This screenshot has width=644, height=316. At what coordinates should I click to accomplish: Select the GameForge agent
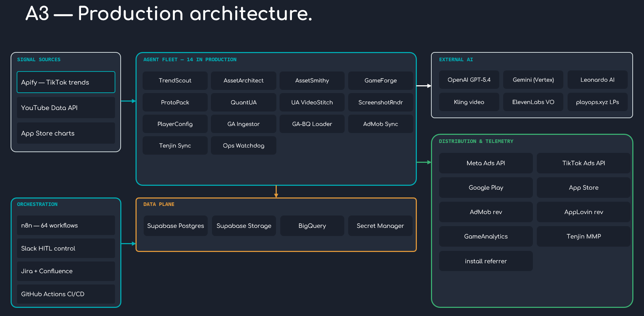pyautogui.click(x=381, y=81)
